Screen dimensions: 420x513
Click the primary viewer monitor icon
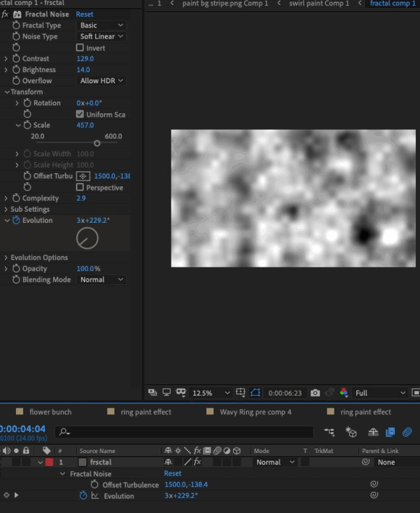coord(167,392)
